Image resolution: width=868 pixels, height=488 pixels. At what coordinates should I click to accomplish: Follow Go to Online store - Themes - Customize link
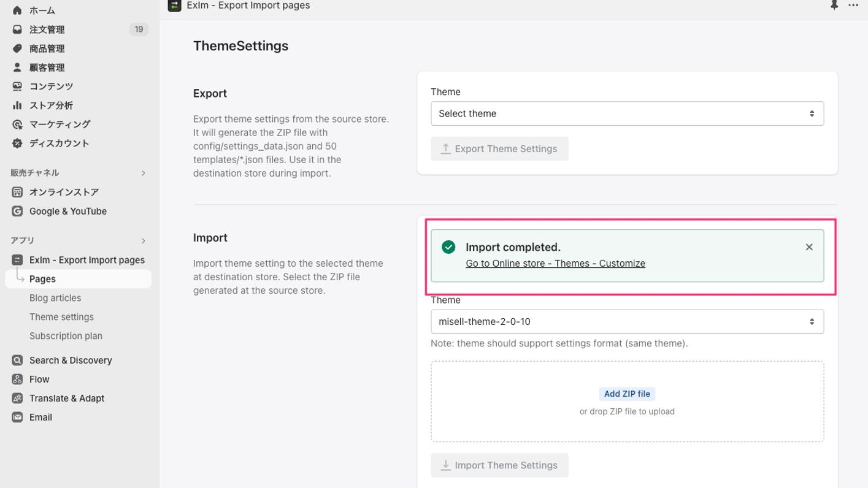(x=555, y=264)
